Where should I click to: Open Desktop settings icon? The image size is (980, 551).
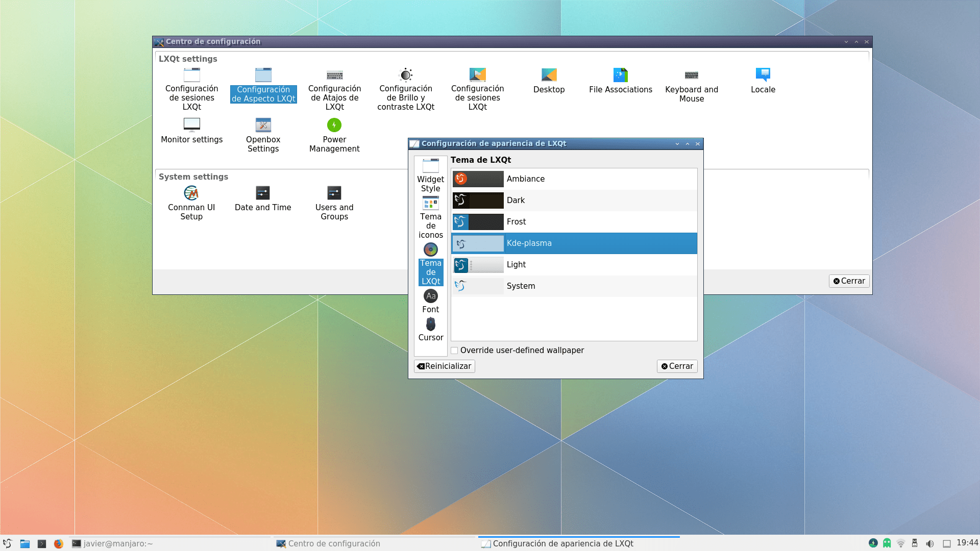(549, 81)
